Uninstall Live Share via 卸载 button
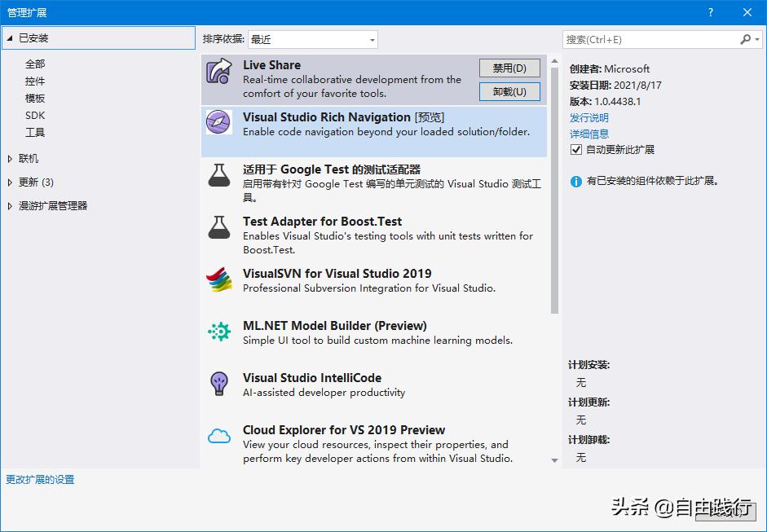 509,92
